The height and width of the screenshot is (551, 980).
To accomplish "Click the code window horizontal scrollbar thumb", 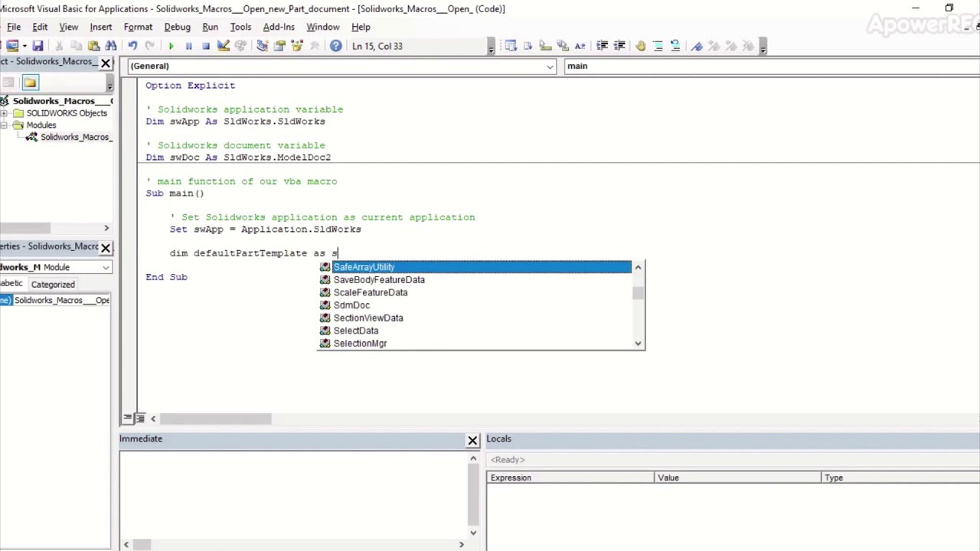I will click(x=215, y=419).
